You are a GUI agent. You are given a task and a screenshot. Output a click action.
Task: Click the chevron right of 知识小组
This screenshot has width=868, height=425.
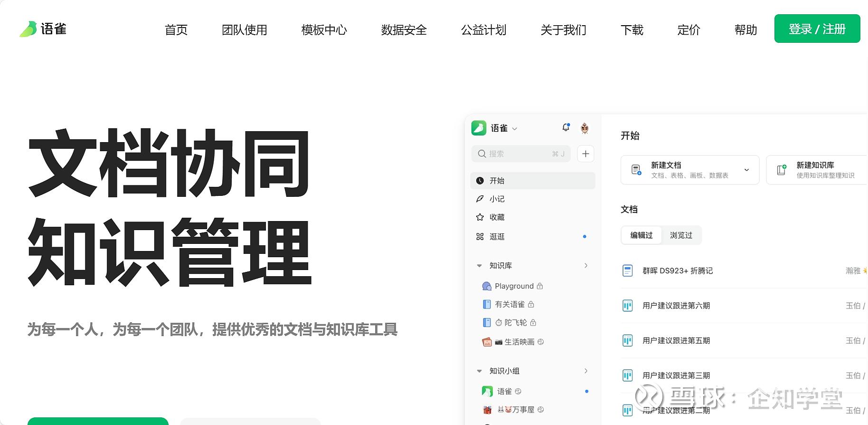pos(586,371)
